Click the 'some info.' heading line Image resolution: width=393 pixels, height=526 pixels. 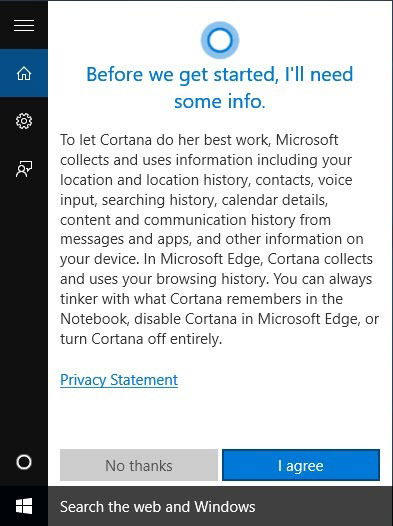[x=220, y=101]
